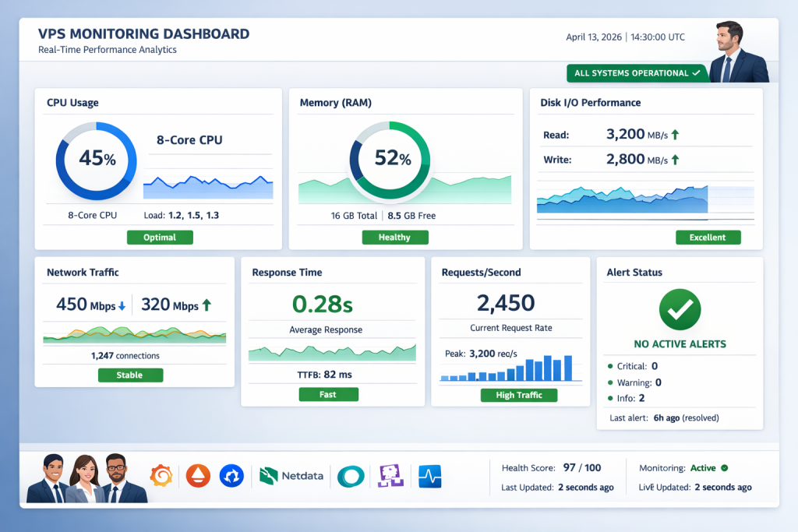This screenshot has height=532, width=798.
Task: Click the Live Updated 2 seconds ago
Action: click(695, 488)
